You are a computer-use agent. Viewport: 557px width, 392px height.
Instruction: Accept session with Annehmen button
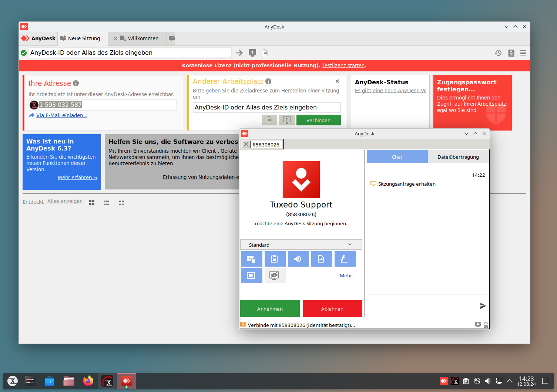[x=270, y=309]
